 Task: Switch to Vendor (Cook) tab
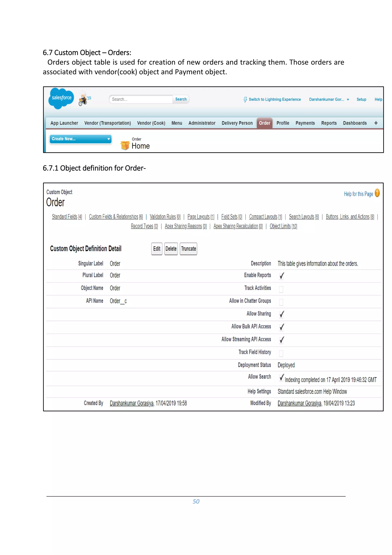coord(151,123)
